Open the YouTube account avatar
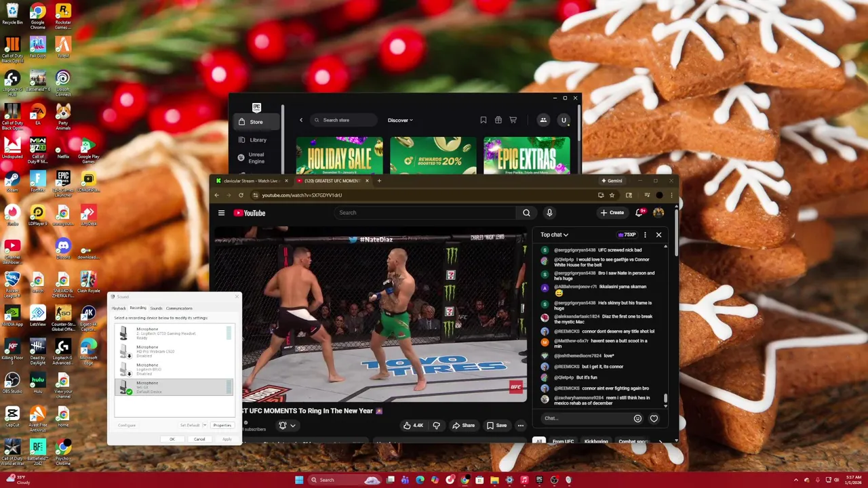The image size is (868, 488). 658,213
